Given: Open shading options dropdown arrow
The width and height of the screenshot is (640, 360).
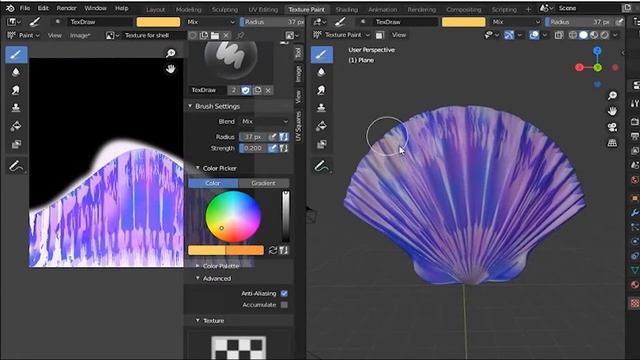Looking at the screenshot, I should click(x=615, y=35).
